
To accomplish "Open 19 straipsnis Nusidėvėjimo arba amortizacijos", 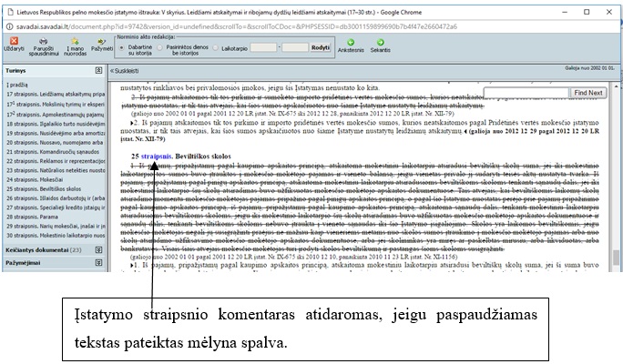I will point(56,133).
